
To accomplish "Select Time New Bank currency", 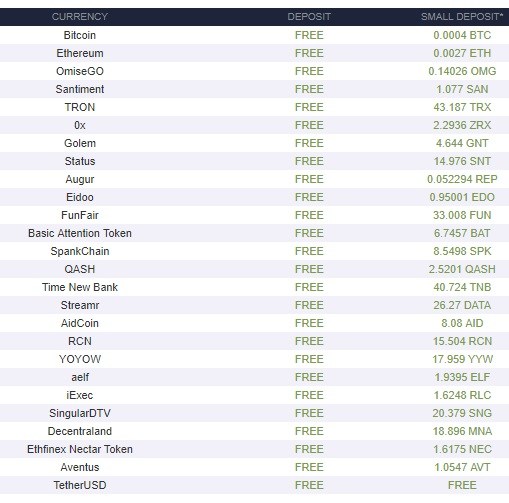I will click(80, 287).
